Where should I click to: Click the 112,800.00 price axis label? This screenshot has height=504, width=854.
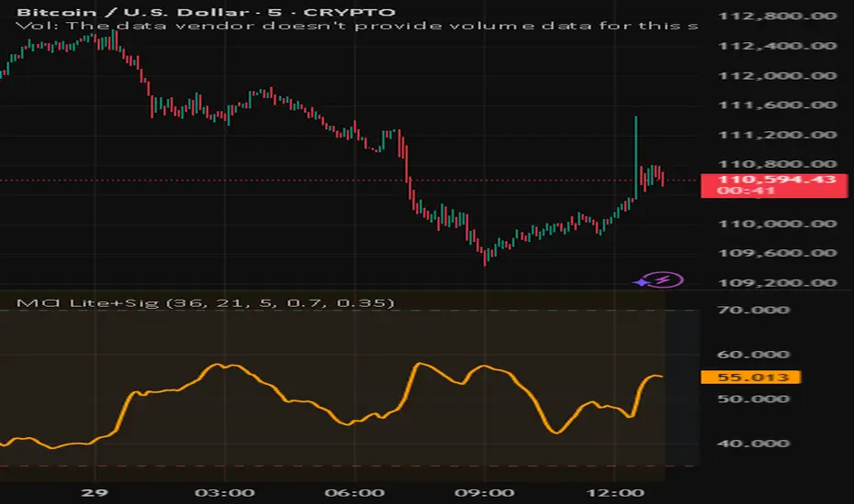pyautogui.click(x=777, y=16)
